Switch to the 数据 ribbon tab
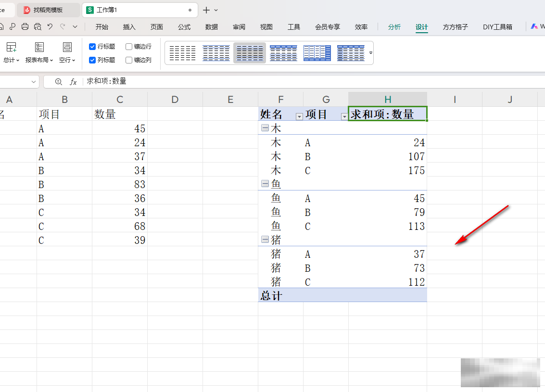This screenshot has width=545, height=392. click(x=211, y=27)
